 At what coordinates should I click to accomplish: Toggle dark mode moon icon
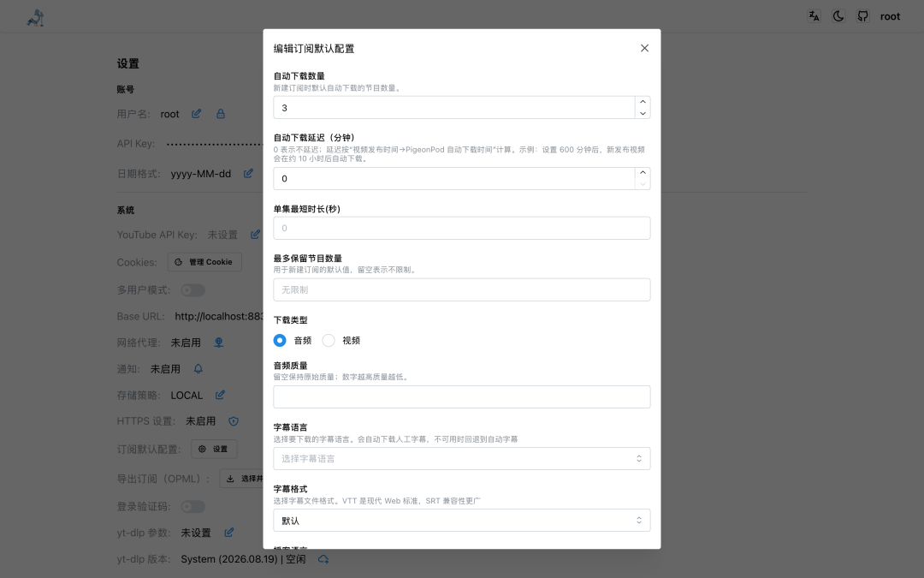[x=838, y=16]
